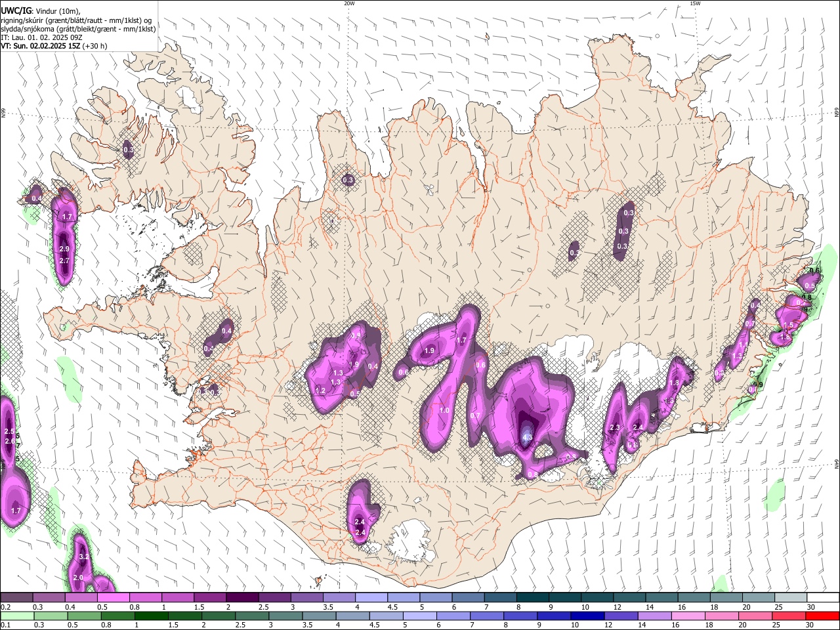Viewport: 840px width, 630px height.
Task: Click the 2.9 value off the Westfjords
Action: [x=64, y=249]
